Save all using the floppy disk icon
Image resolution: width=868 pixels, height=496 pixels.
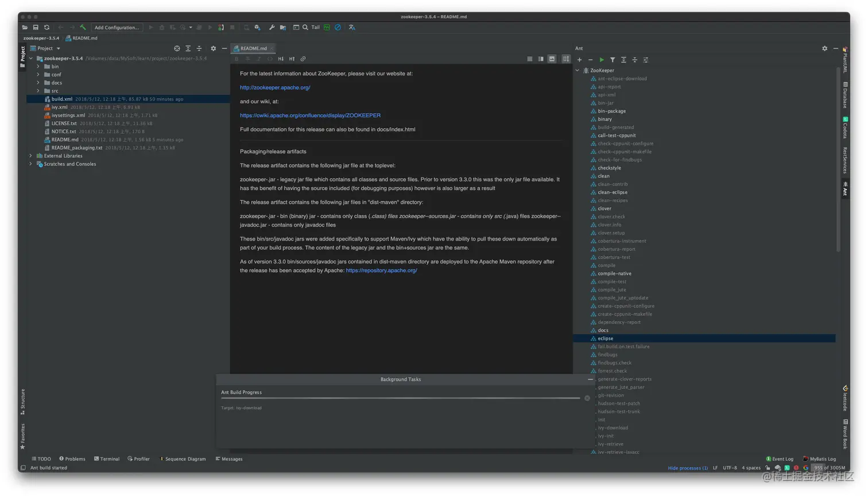click(36, 28)
